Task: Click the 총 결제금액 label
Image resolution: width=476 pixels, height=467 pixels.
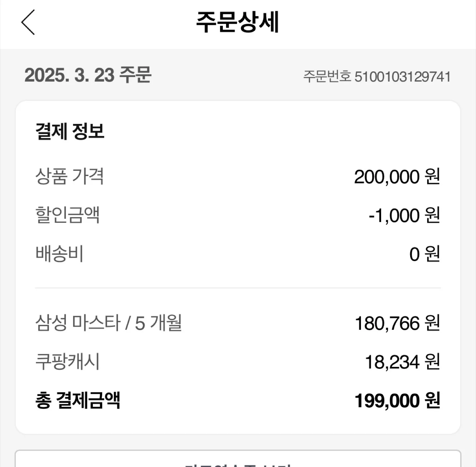Action: [x=78, y=401]
